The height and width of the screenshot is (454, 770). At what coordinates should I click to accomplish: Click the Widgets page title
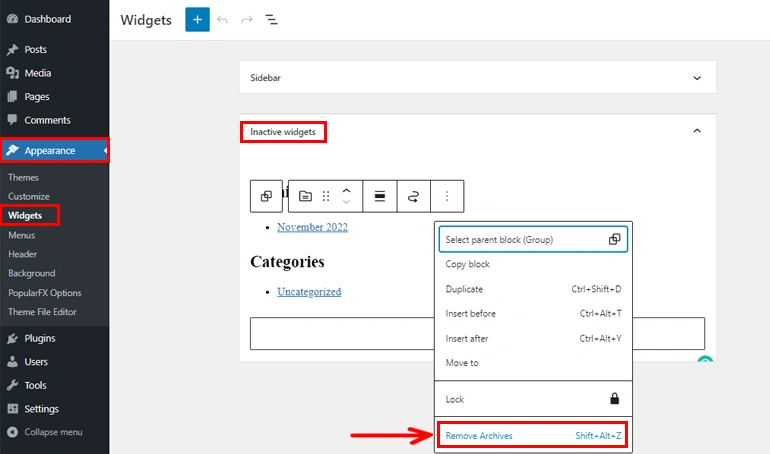pos(146,20)
